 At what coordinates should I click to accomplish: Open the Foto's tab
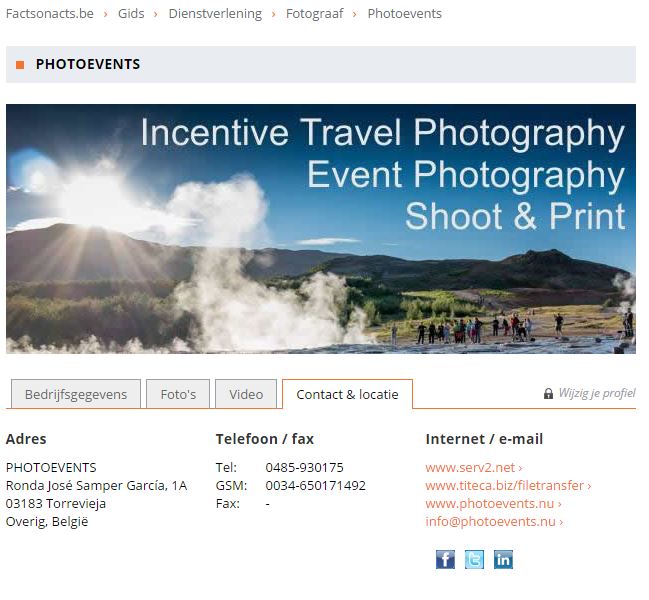(178, 394)
